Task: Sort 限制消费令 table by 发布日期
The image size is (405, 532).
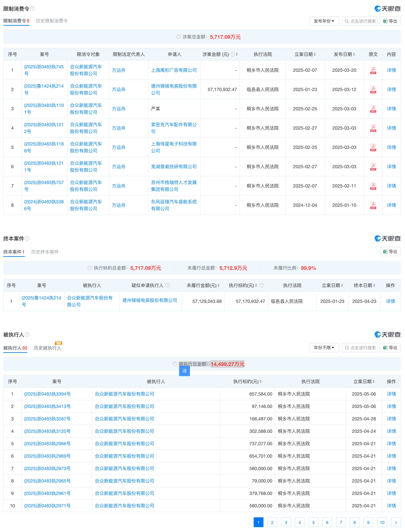Action: click(x=354, y=54)
